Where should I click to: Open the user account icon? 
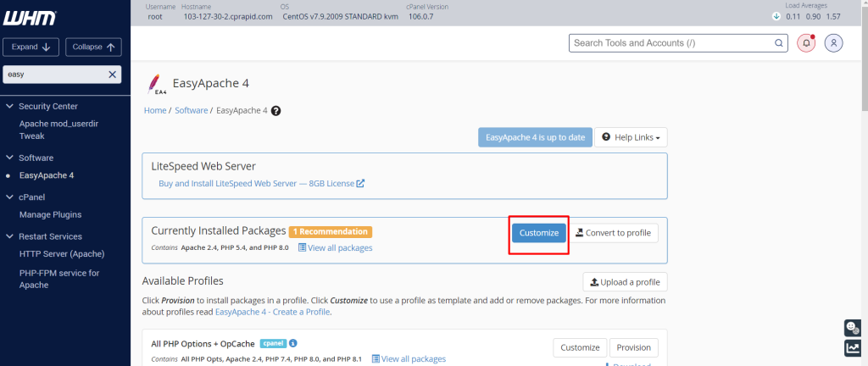[x=834, y=42]
